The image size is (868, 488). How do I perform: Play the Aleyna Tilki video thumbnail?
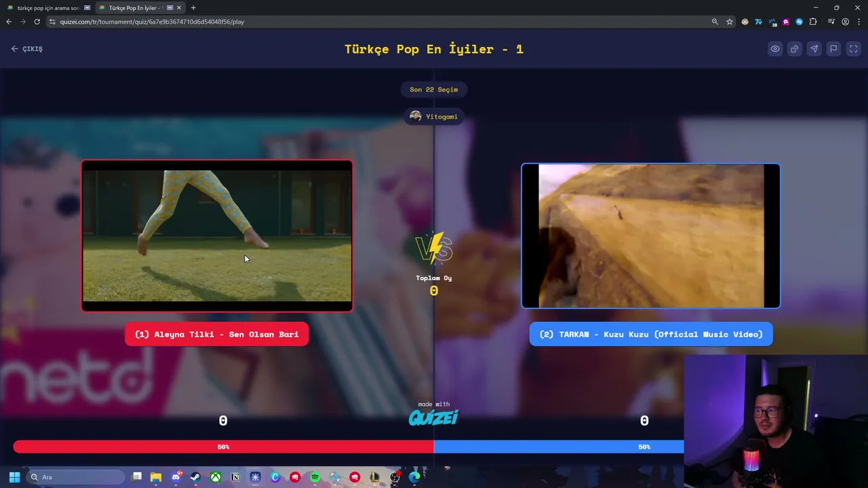click(217, 236)
